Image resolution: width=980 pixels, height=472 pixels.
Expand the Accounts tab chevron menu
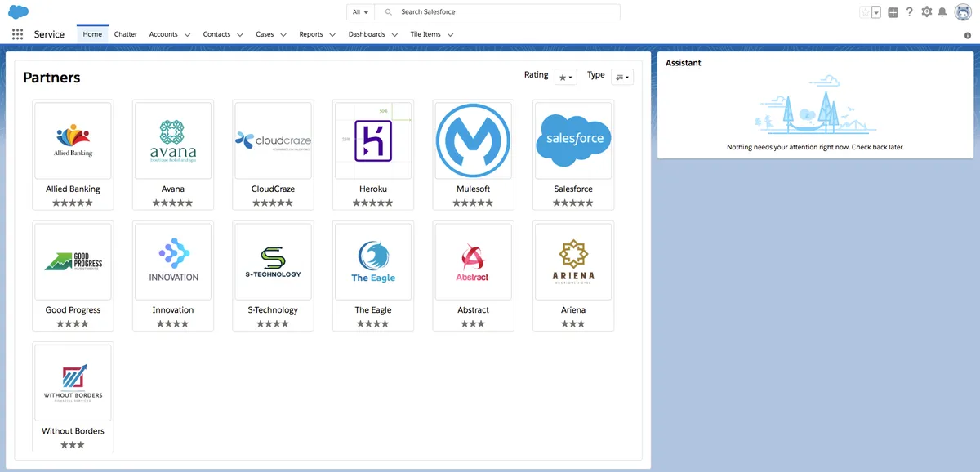[x=188, y=35]
